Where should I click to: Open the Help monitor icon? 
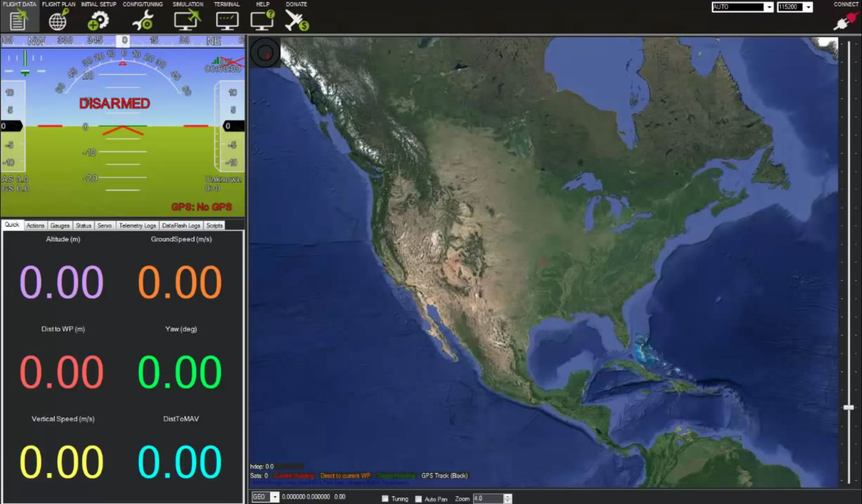pyautogui.click(x=262, y=20)
